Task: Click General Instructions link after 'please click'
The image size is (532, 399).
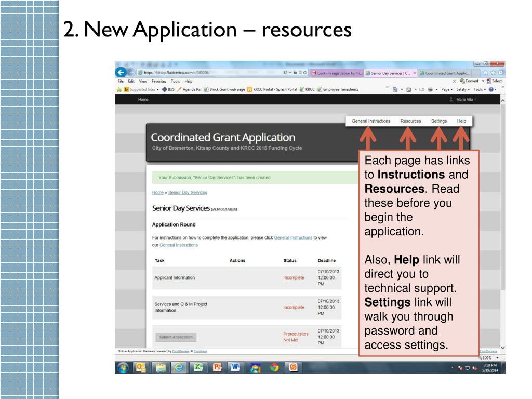Action: click(x=293, y=238)
